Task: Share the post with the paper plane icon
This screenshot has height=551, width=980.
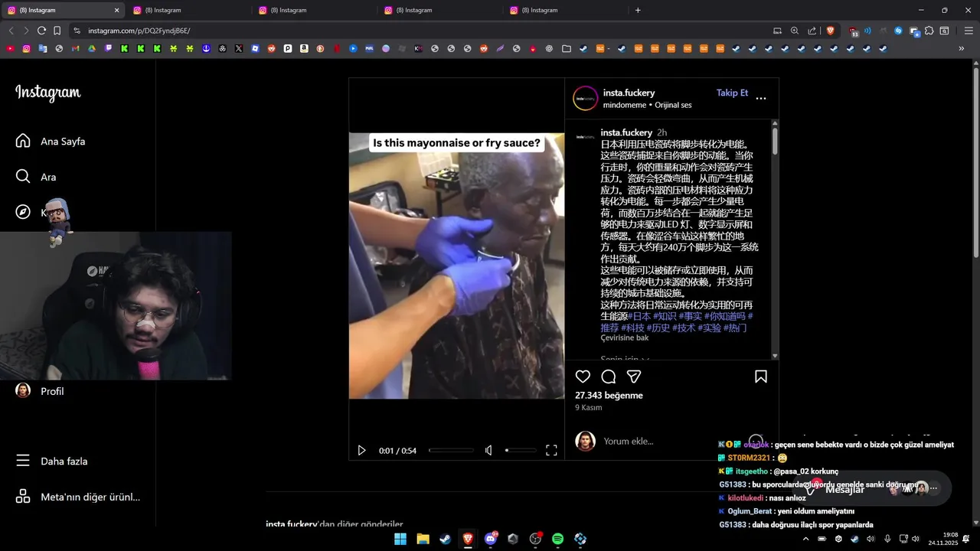Action: pos(634,377)
